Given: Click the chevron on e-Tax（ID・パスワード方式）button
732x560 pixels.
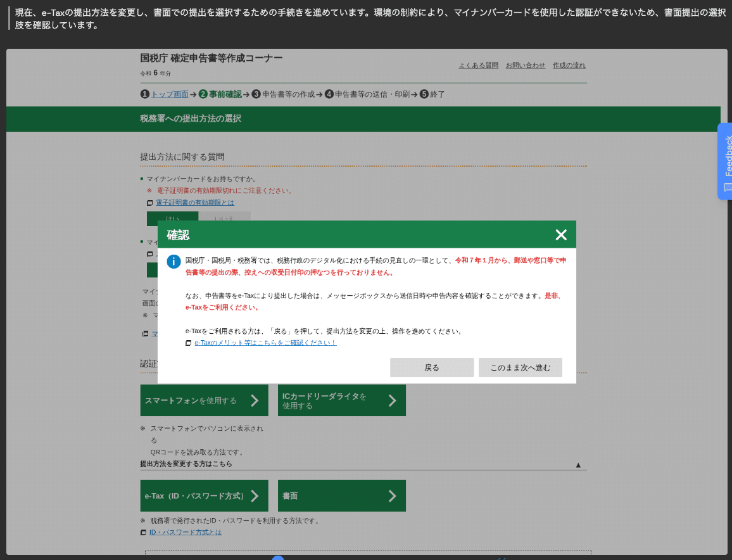Looking at the screenshot, I should (256, 495).
